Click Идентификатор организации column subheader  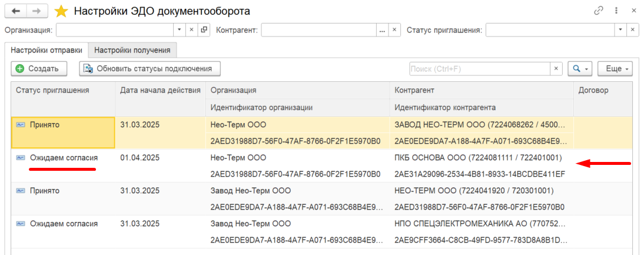click(297, 108)
